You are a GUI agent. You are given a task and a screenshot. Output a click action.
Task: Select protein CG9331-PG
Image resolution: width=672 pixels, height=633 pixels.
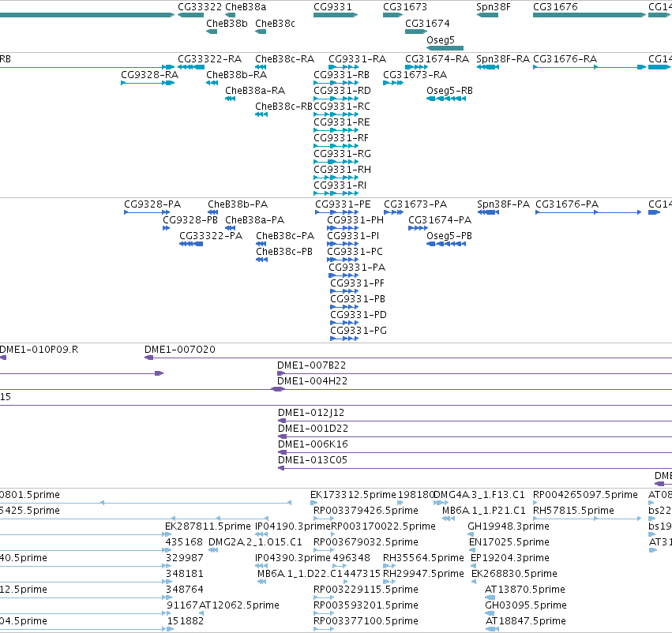point(359,331)
